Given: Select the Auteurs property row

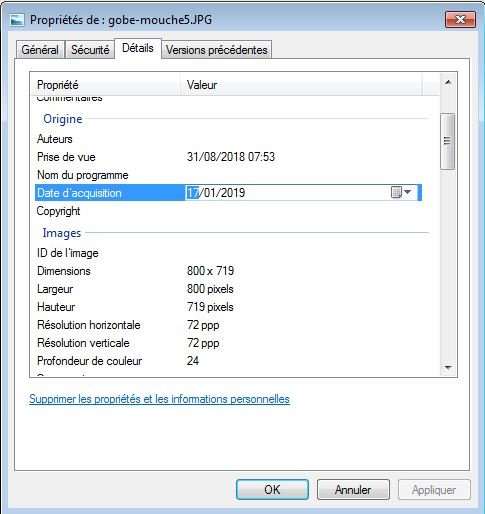Looking at the screenshot, I should (228, 139).
